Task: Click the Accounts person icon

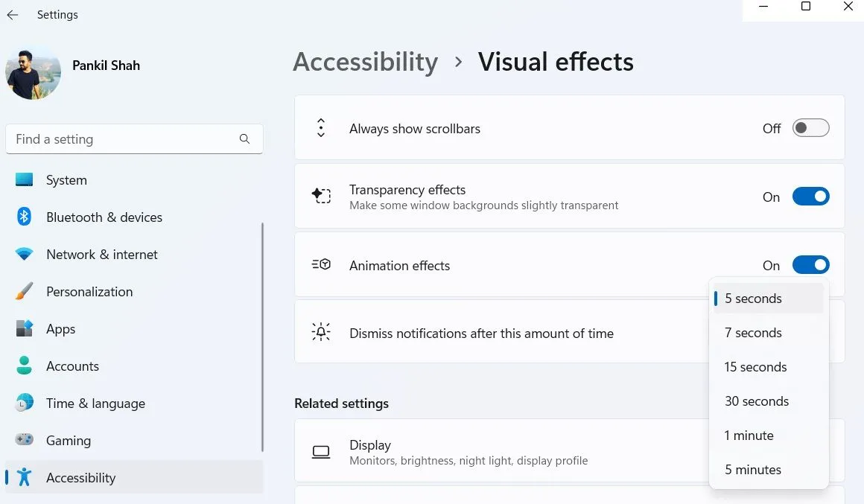Action: pos(25,366)
